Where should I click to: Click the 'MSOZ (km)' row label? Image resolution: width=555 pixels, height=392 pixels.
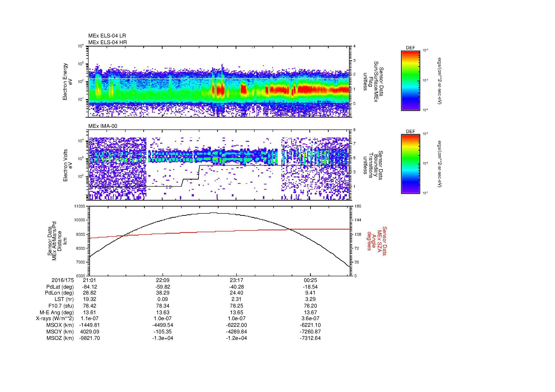60,338
